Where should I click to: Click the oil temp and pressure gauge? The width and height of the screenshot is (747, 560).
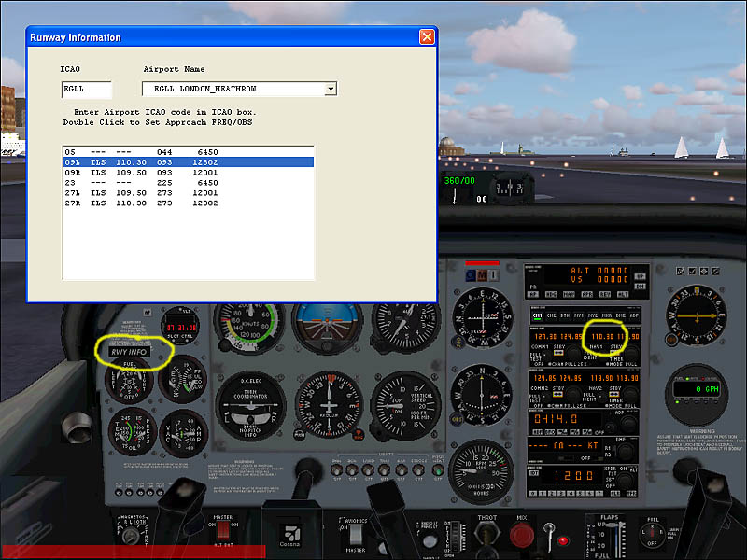(x=133, y=432)
